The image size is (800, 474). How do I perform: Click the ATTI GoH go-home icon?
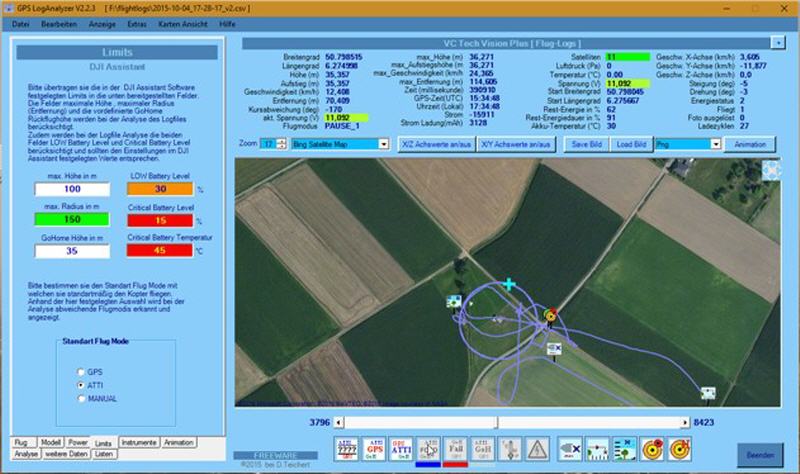482,450
